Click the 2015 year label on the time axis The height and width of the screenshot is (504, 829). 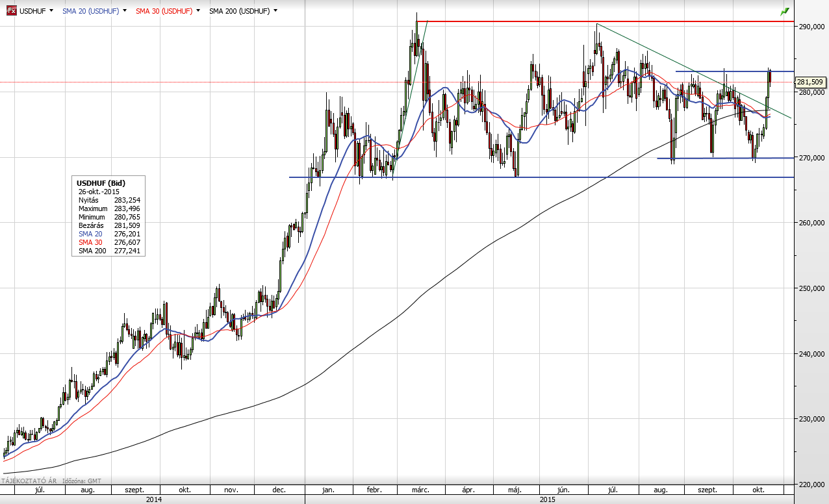pos(548,499)
